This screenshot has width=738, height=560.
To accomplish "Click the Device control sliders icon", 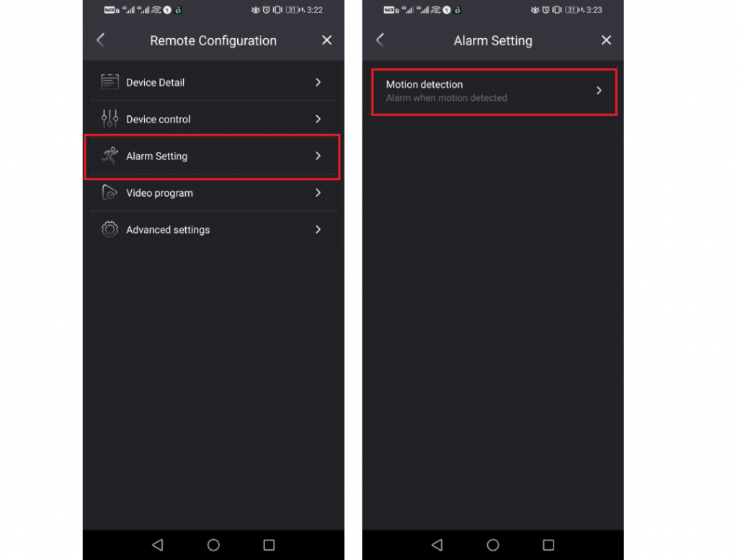I will 110,119.
